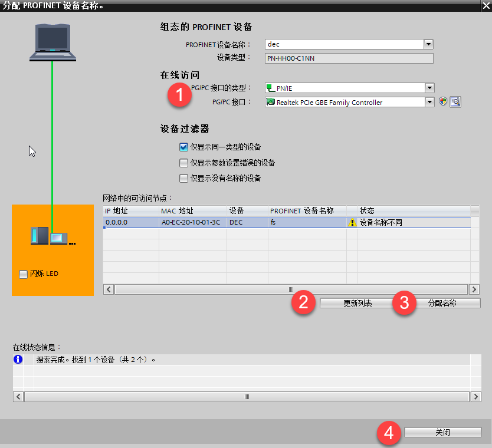Viewport: 492px width, 448px height.
Task: Click the 状态 column header
Action: [414, 210]
